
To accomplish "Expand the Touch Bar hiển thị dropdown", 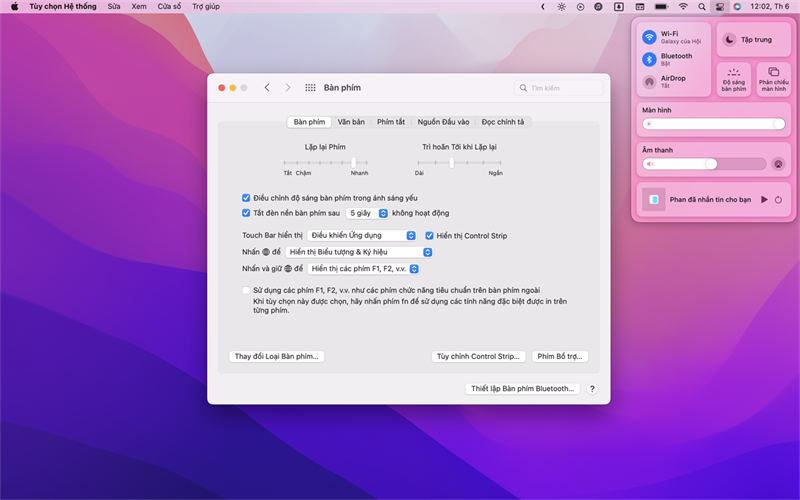I will pyautogui.click(x=362, y=235).
